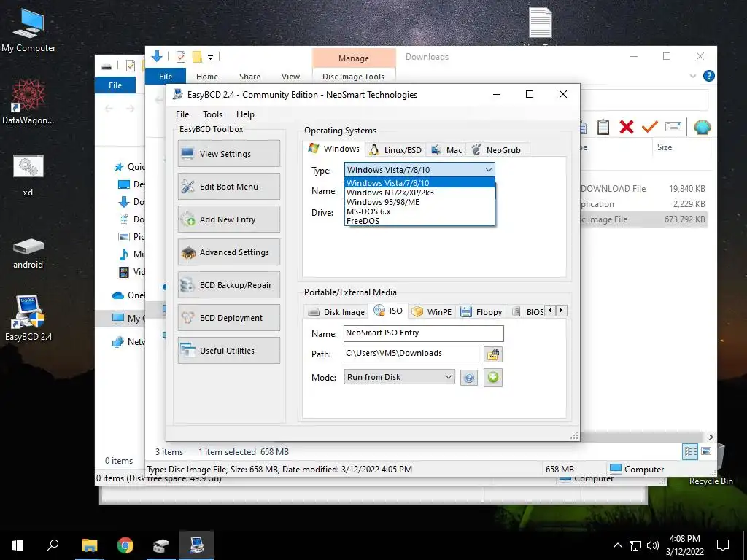Open DataWagon desktop shortcut

coord(28,101)
